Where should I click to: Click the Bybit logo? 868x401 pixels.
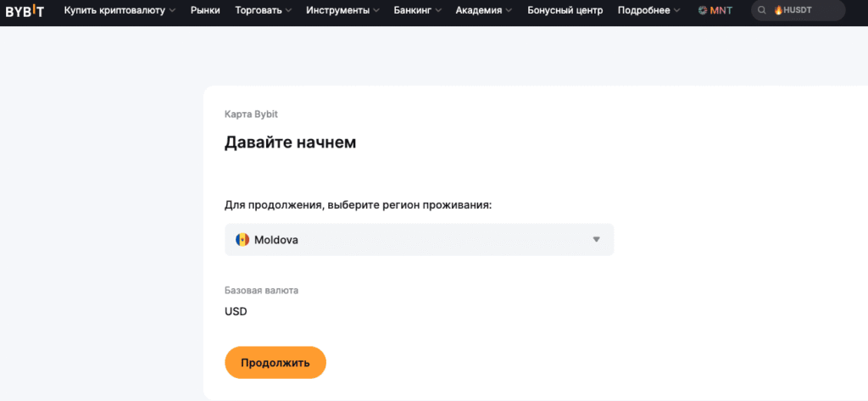25,10
